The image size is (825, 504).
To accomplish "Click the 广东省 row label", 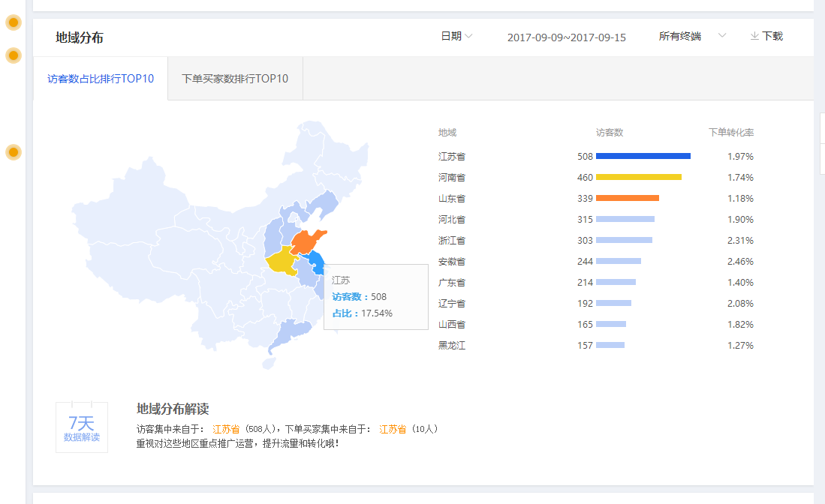I will 451,283.
